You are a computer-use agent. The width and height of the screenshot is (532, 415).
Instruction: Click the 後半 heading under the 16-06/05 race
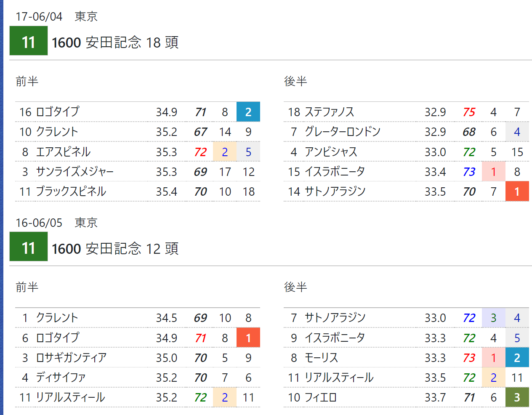[x=295, y=287]
